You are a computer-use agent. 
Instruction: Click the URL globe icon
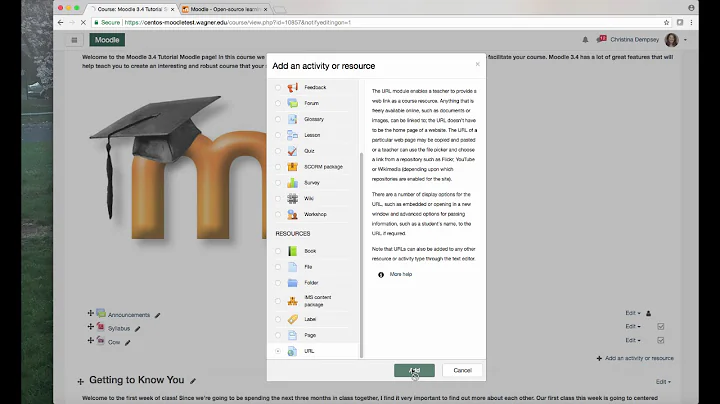[292, 351]
